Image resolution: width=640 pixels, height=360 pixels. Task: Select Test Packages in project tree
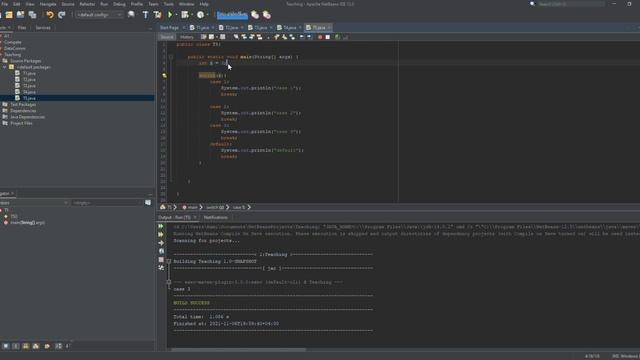click(x=23, y=104)
